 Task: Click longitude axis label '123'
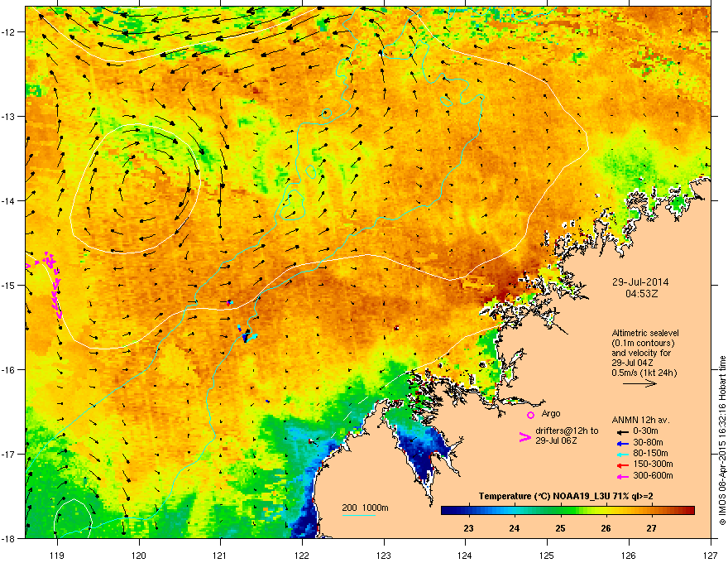click(x=384, y=556)
